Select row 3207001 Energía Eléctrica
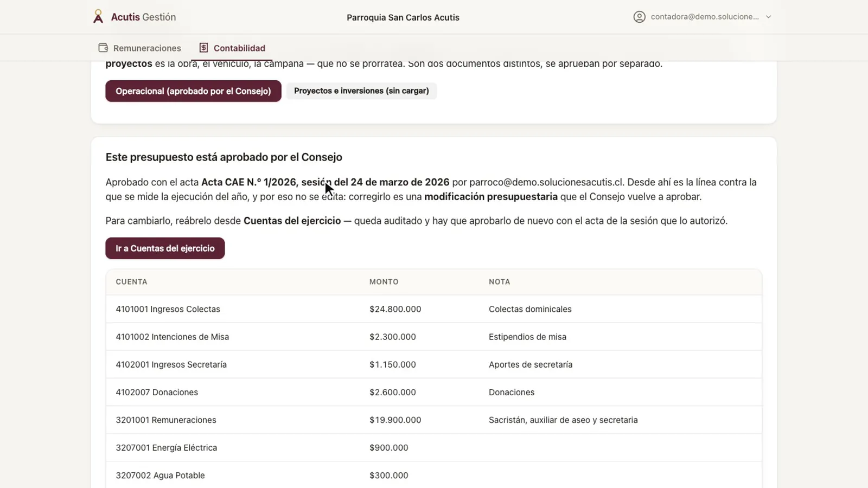Viewport: 868px width, 488px height. (x=434, y=447)
